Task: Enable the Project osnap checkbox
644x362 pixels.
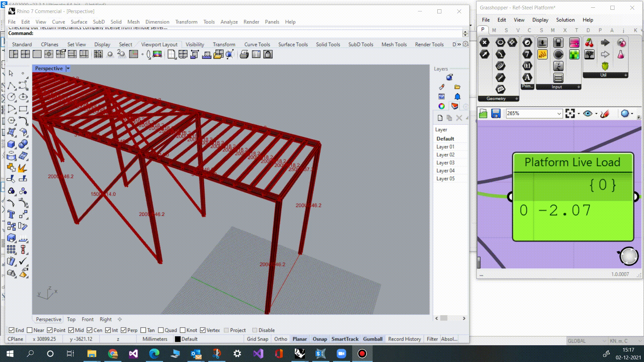Action: [227, 330]
